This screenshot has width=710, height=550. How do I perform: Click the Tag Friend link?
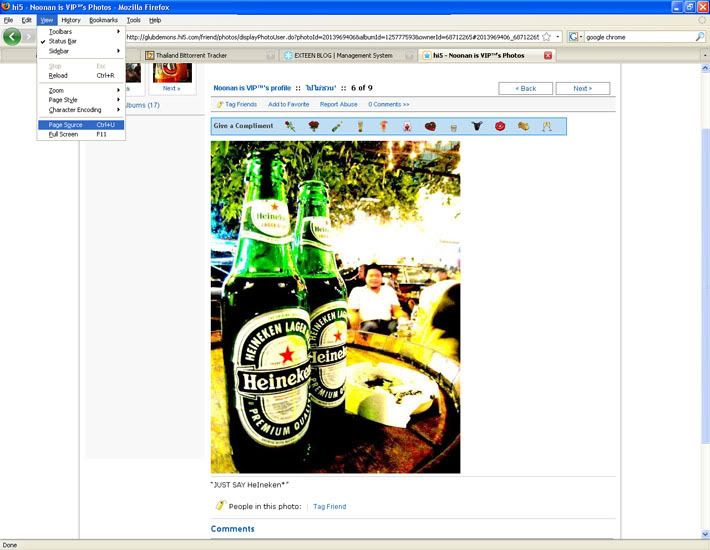click(330, 507)
